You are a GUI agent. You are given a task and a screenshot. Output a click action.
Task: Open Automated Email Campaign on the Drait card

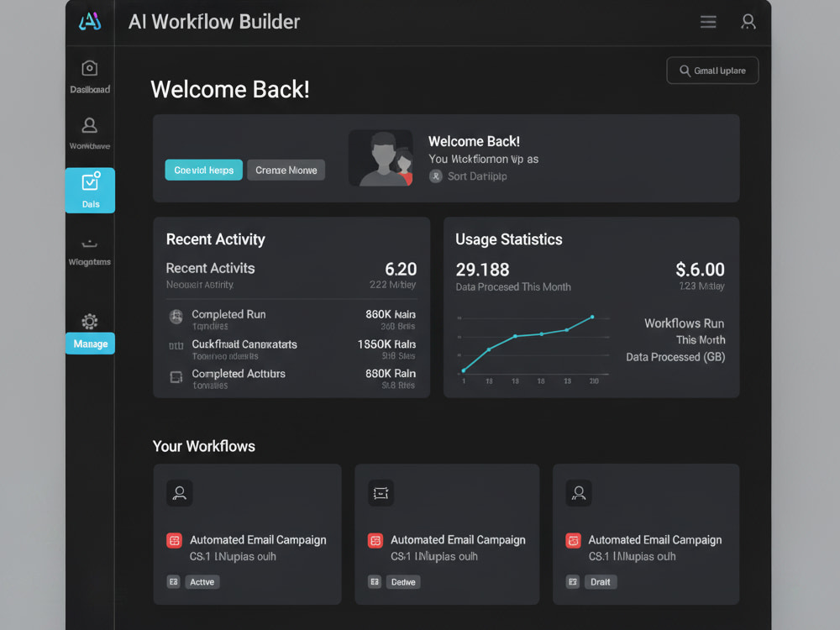click(x=655, y=540)
